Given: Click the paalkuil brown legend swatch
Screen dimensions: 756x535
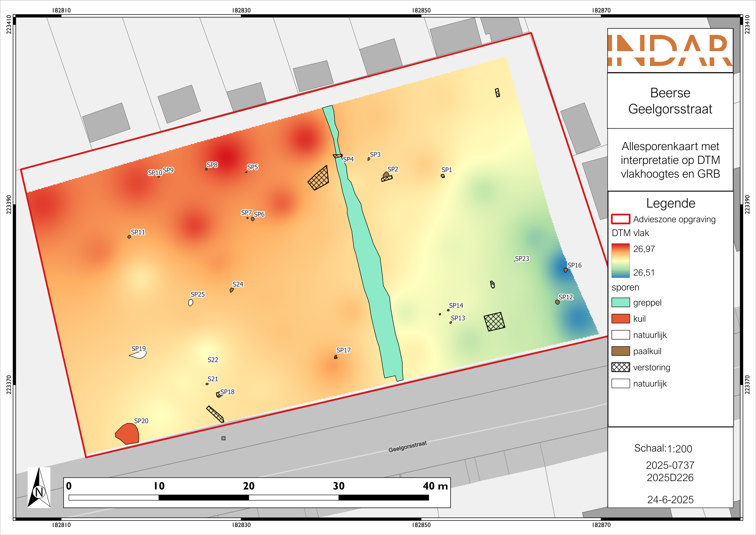Looking at the screenshot, I should [620, 351].
